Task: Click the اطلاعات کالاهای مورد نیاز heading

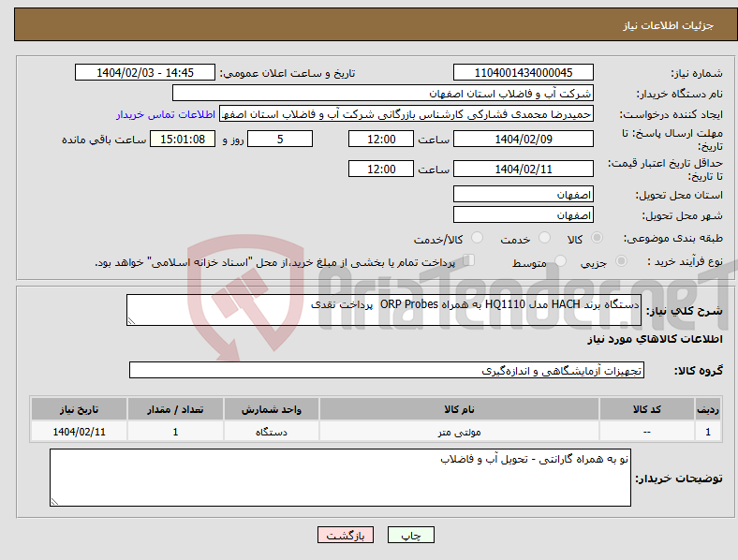Action: pos(655,339)
